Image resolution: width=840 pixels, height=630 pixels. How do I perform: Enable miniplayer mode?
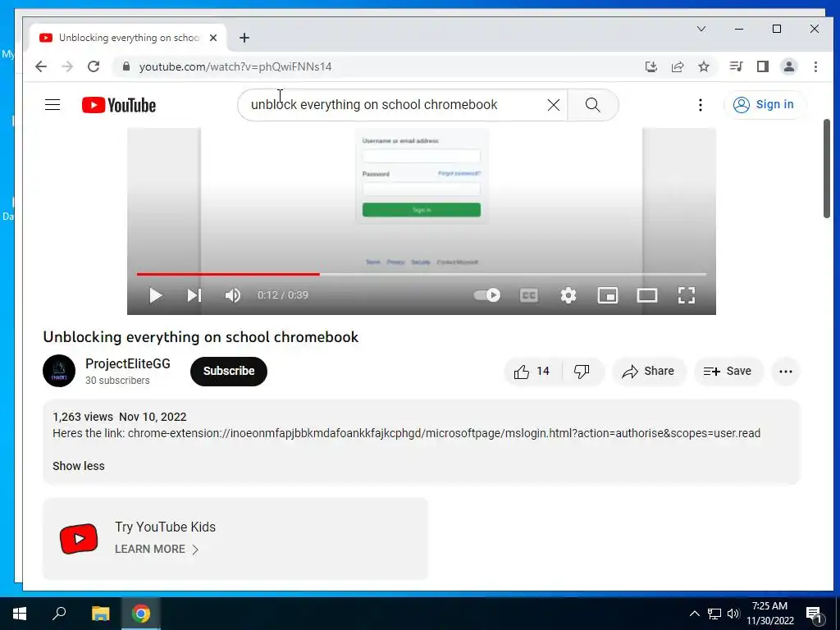coord(608,295)
